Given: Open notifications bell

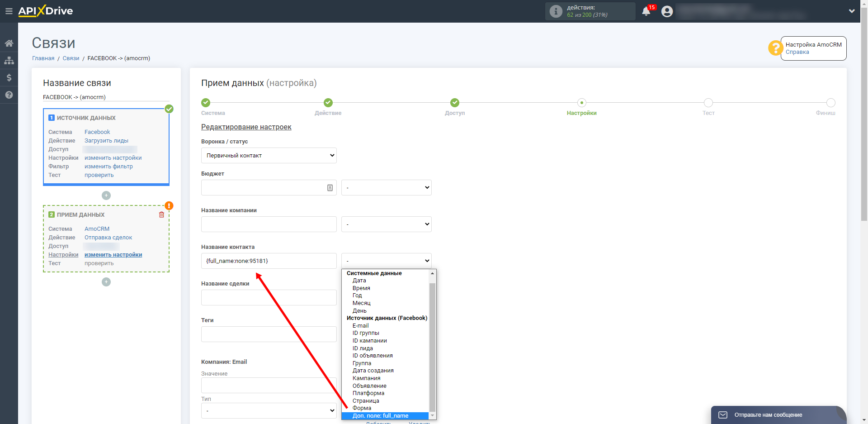Looking at the screenshot, I should [646, 11].
